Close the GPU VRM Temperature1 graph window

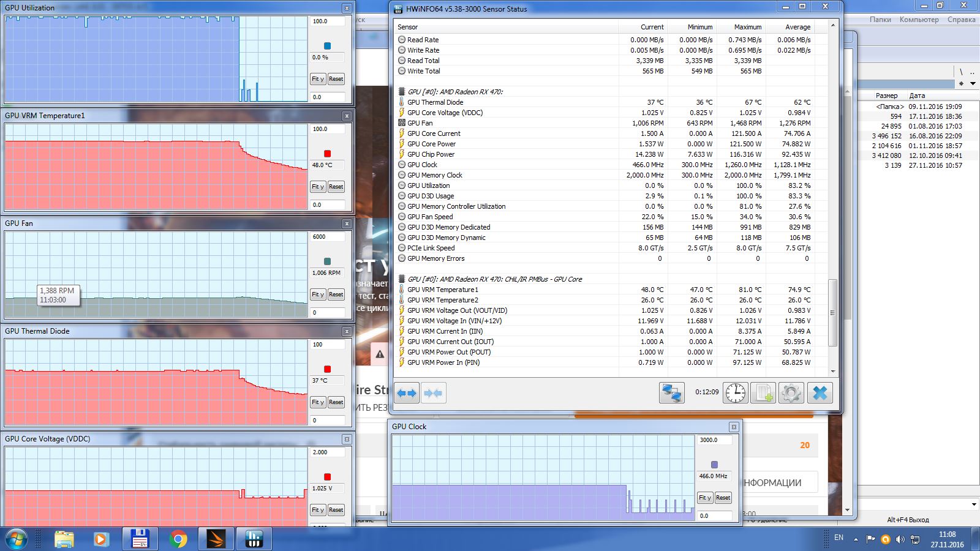[347, 116]
